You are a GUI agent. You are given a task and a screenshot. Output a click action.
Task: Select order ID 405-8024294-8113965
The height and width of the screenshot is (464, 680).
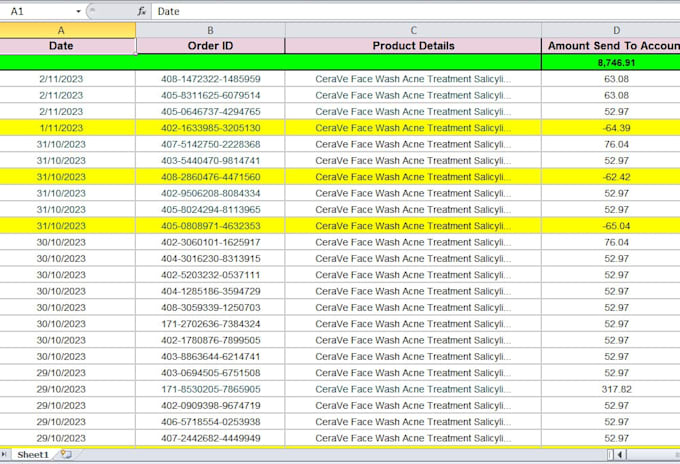click(210, 209)
